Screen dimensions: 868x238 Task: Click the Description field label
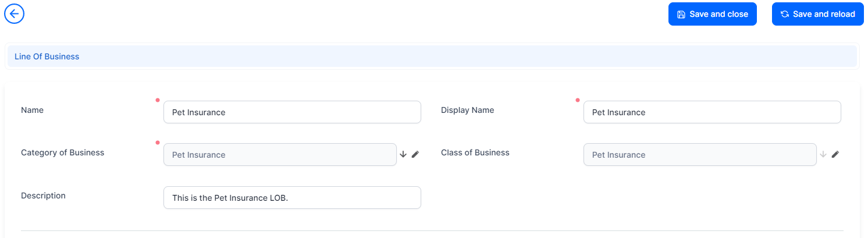[43, 196]
